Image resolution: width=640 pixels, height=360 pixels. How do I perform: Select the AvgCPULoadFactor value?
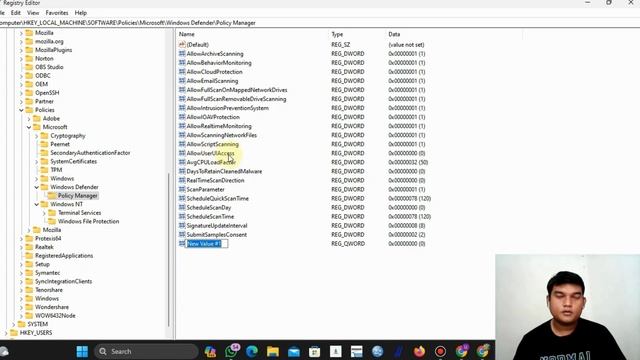(x=211, y=162)
